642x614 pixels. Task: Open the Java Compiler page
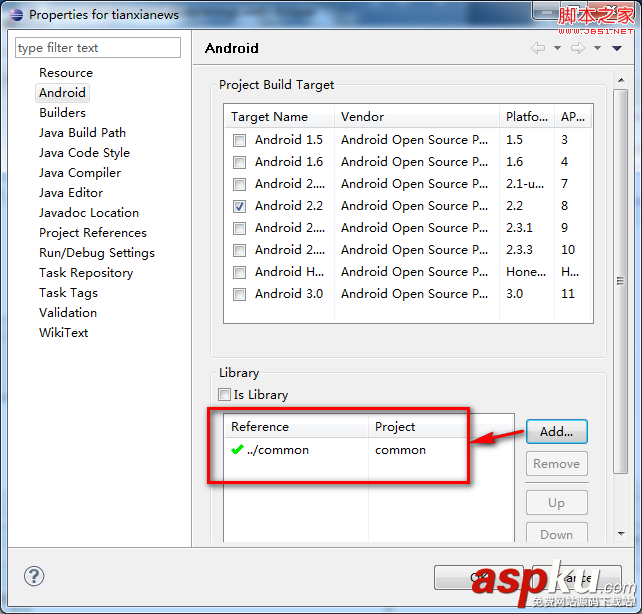80,173
